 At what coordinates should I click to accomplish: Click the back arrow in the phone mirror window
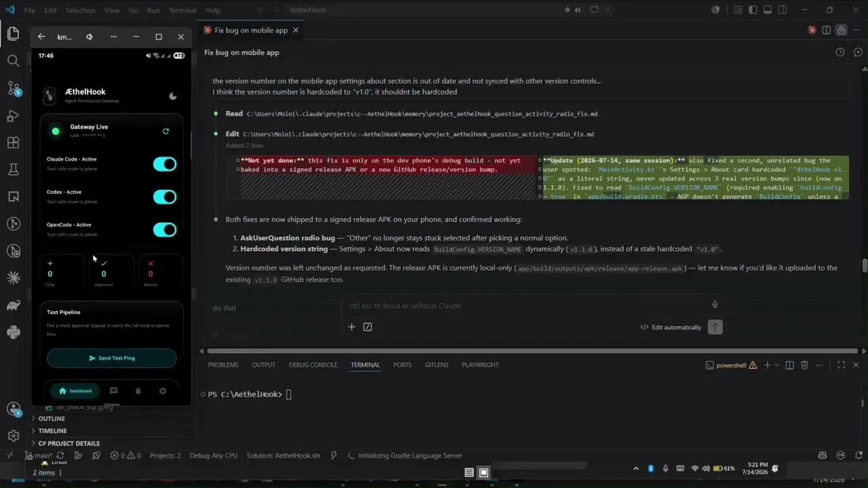[41, 37]
